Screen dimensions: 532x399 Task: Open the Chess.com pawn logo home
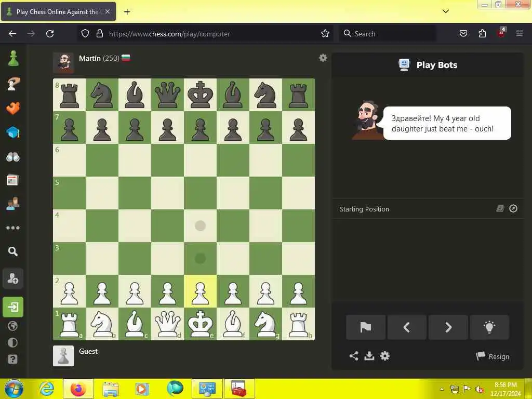point(13,58)
